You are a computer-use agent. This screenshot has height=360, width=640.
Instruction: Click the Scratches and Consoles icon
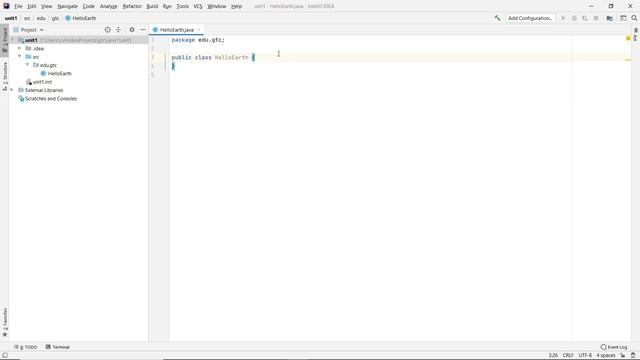pyautogui.click(x=21, y=98)
